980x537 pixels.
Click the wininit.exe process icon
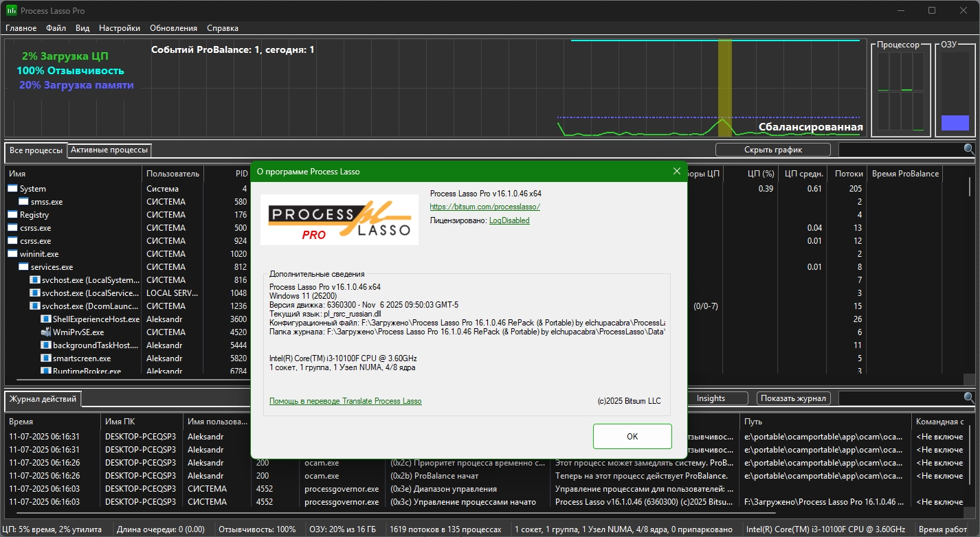click(x=13, y=254)
